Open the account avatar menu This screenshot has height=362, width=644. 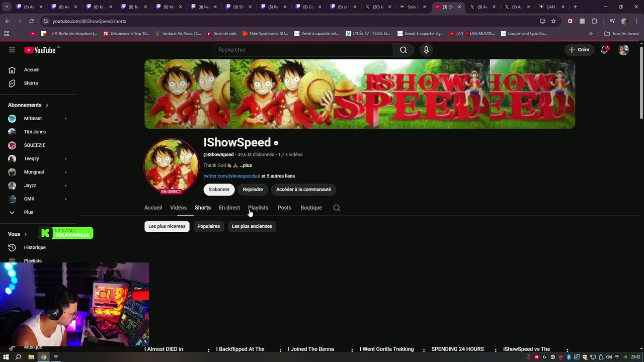point(623,50)
